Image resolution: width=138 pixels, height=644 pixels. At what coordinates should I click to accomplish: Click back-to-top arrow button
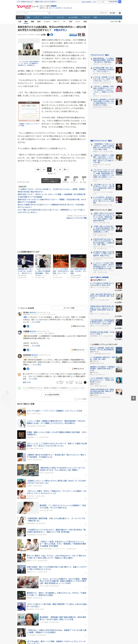[133, 398]
